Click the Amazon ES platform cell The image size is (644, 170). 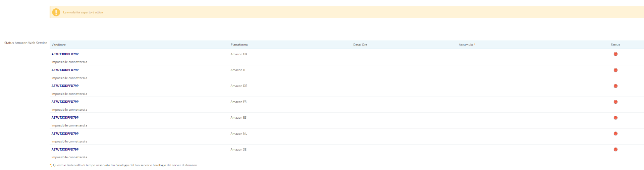(x=238, y=118)
